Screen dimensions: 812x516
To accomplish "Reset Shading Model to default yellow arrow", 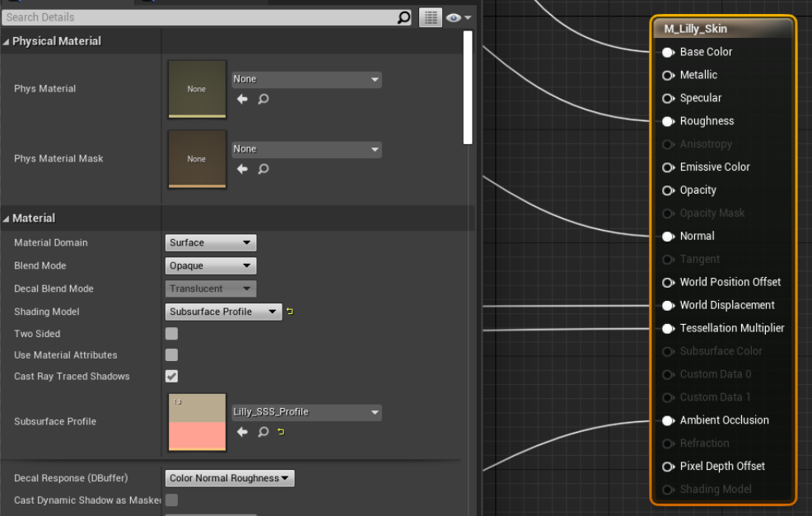I will (290, 312).
